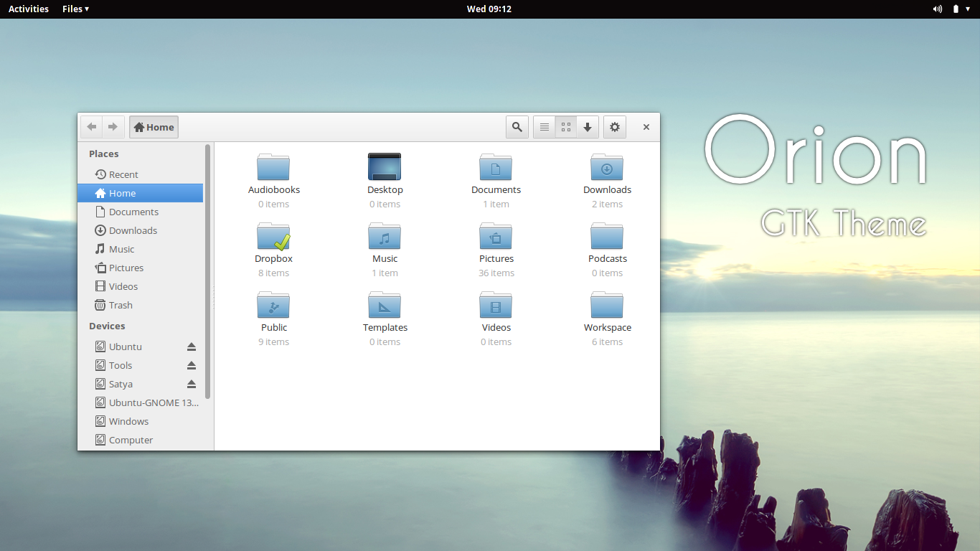The height and width of the screenshot is (551, 980).
Task: Switch to icon grid view
Action: (x=566, y=127)
